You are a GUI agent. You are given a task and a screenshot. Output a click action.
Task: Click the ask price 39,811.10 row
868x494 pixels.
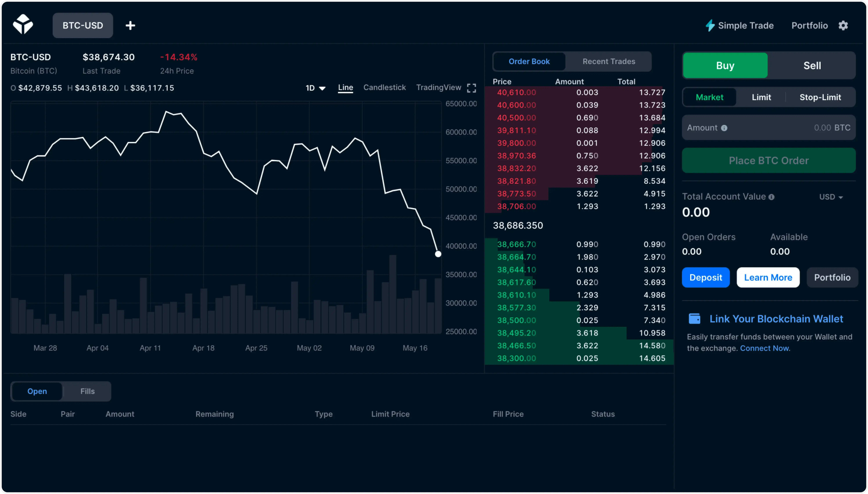pos(579,130)
